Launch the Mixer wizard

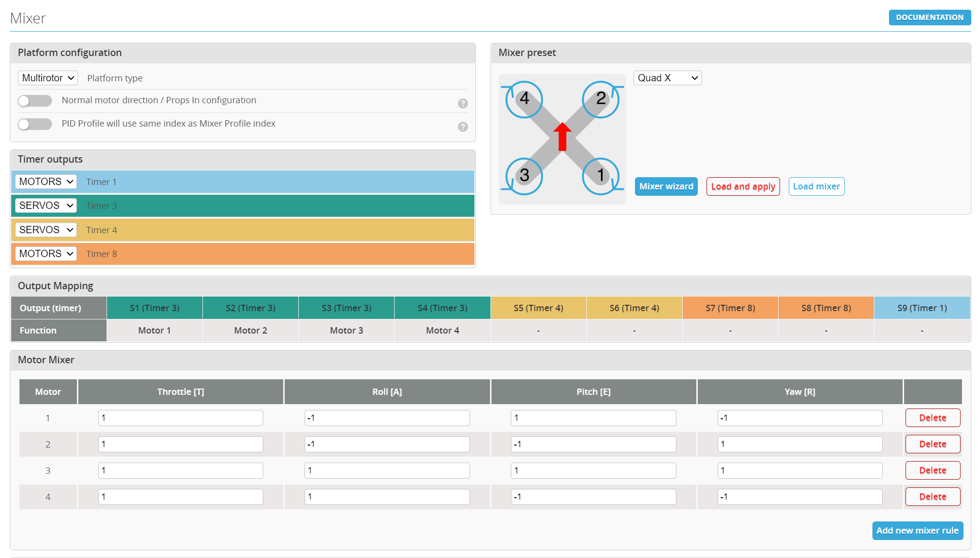[x=666, y=186]
